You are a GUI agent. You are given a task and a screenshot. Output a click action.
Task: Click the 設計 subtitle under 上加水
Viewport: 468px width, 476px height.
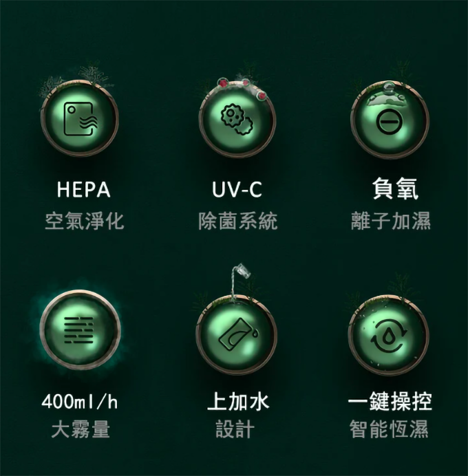[x=235, y=429]
